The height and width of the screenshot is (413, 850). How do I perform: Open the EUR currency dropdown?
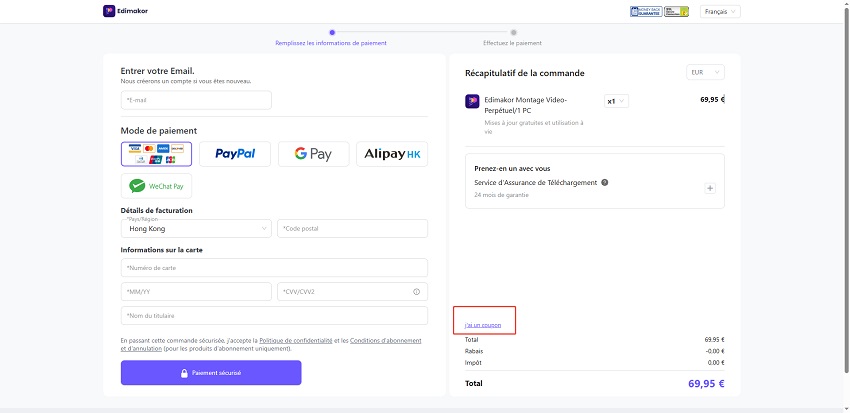pos(705,73)
